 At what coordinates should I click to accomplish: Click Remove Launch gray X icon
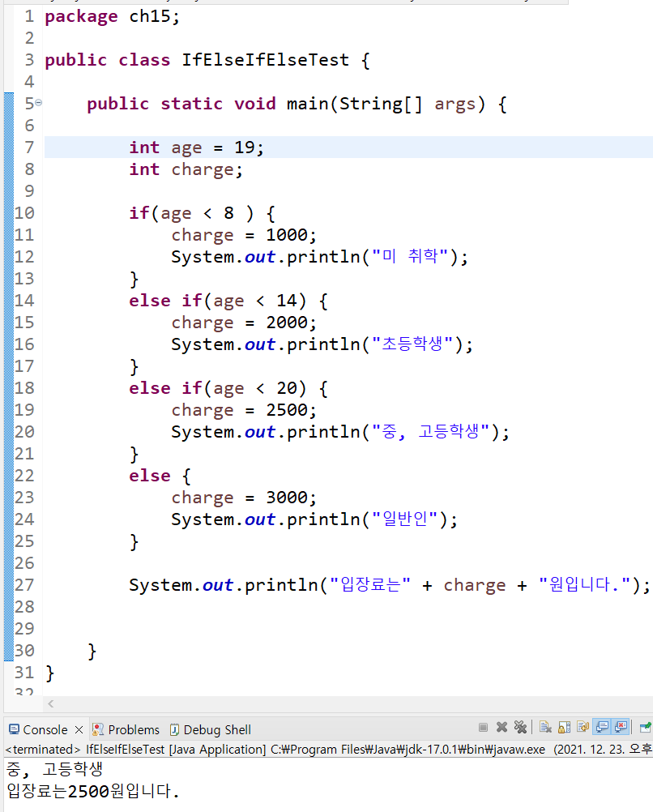pos(501,728)
